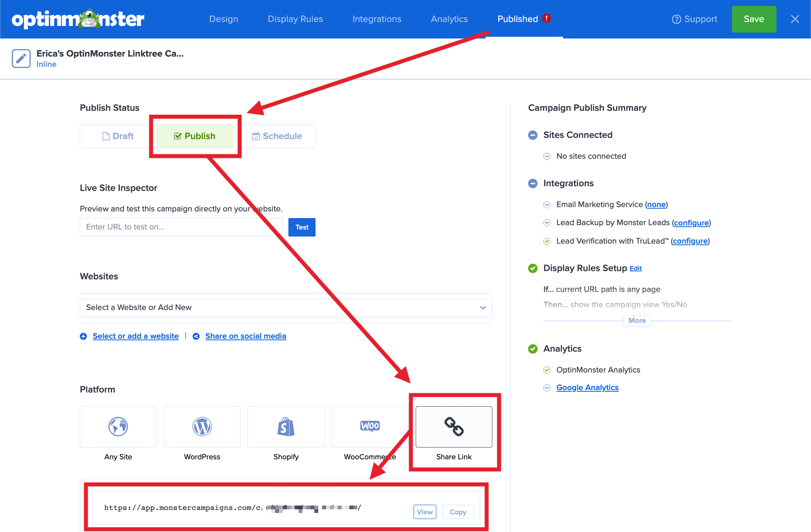Click the Share on social media link
This screenshot has width=811, height=532.
pos(246,336)
